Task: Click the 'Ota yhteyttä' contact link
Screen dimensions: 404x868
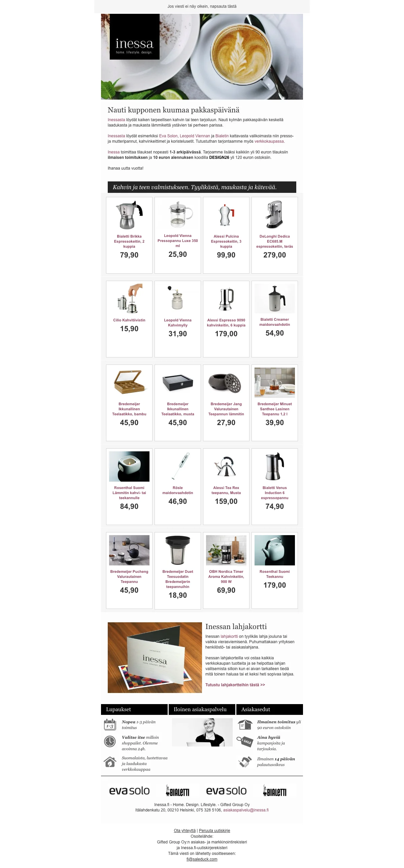Action: (184, 831)
